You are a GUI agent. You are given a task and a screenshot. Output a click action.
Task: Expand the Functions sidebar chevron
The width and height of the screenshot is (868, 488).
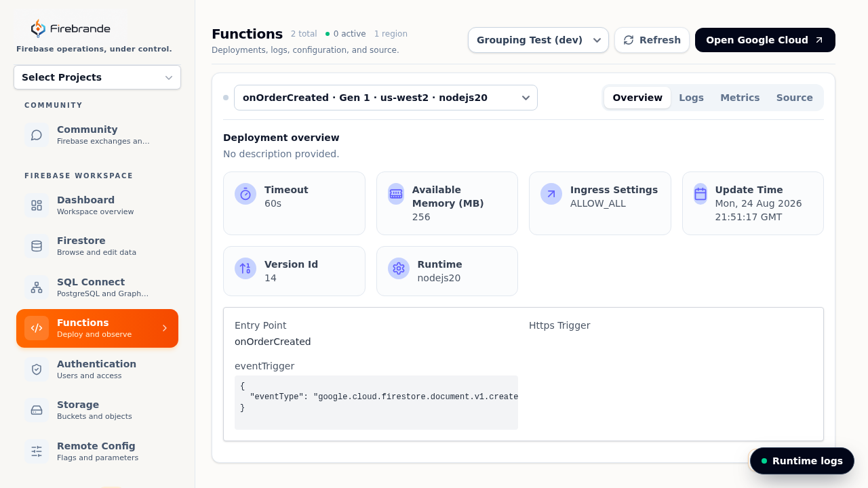(x=165, y=328)
